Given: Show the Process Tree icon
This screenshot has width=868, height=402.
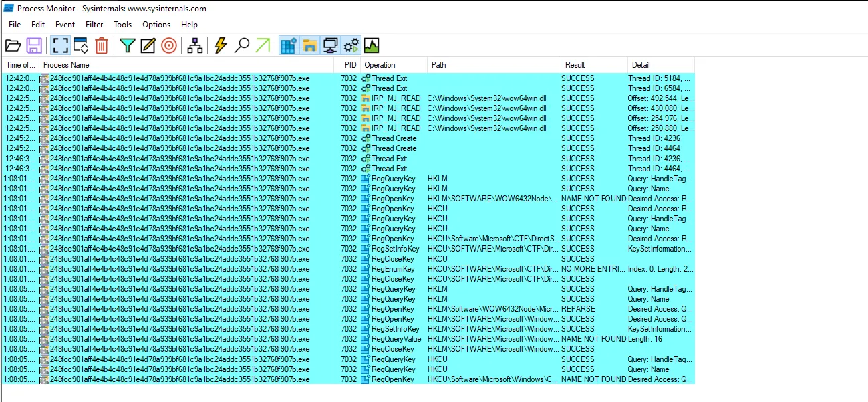Looking at the screenshot, I should click(x=194, y=45).
